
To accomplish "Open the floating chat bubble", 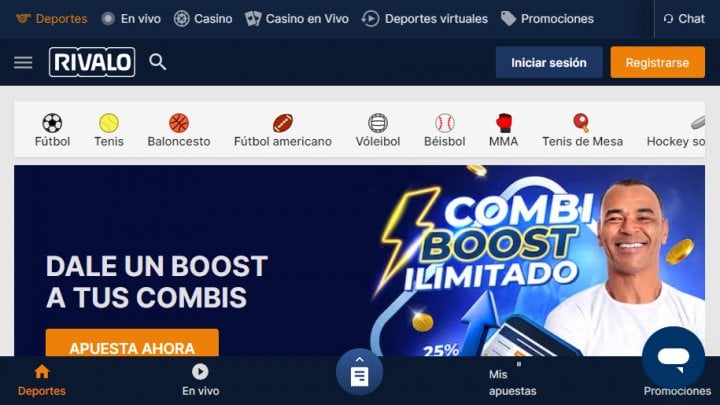I will pos(673,358).
